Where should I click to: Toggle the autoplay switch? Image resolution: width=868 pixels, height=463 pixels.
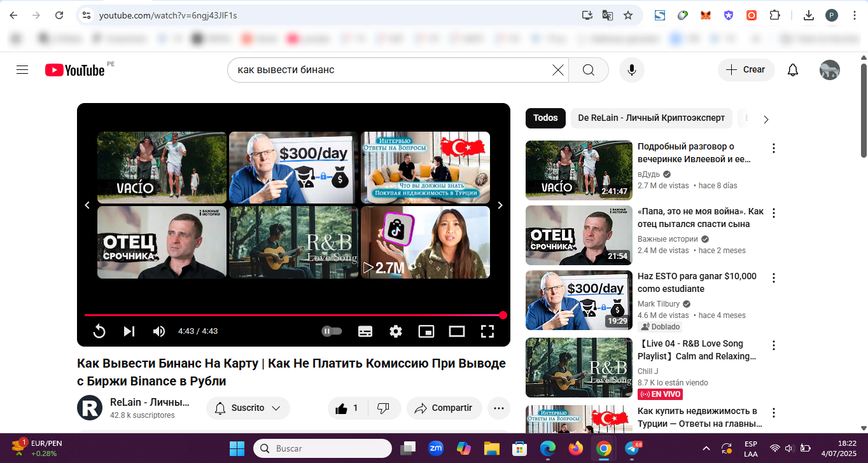tap(332, 331)
